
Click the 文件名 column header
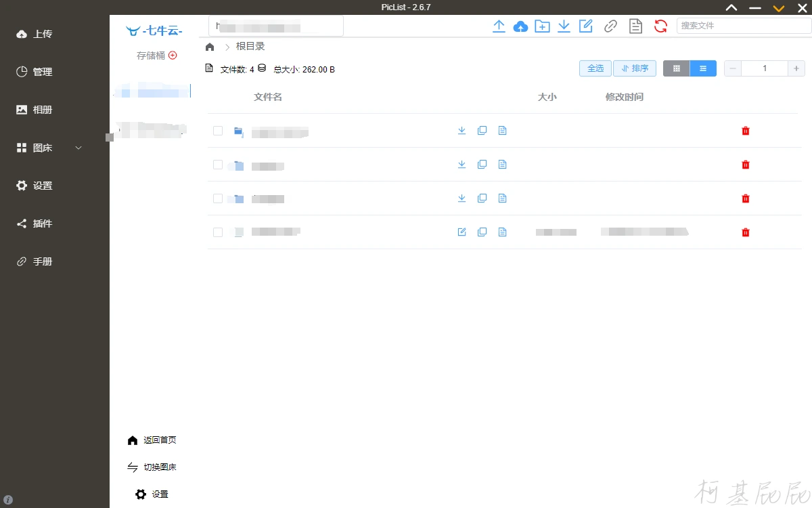pyautogui.click(x=268, y=97)
